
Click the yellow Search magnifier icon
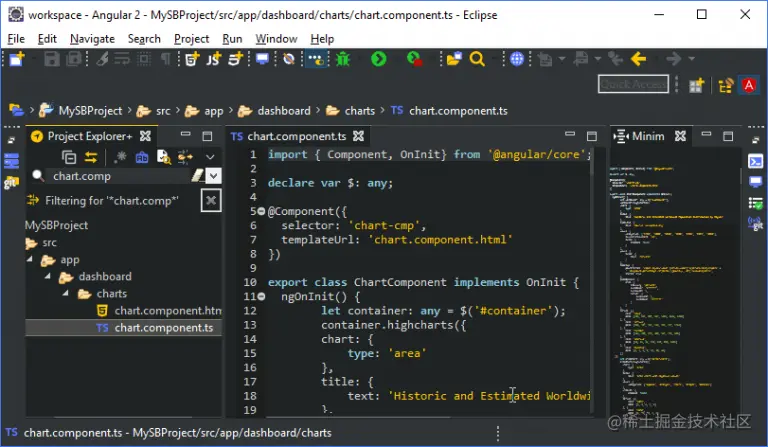[477, 59]
